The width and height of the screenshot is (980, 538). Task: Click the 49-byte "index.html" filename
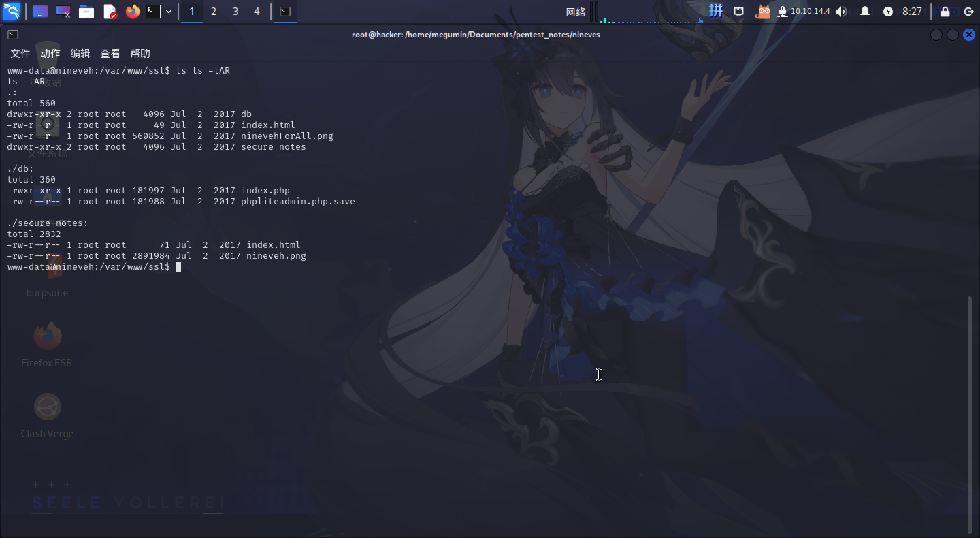[268, 125]
